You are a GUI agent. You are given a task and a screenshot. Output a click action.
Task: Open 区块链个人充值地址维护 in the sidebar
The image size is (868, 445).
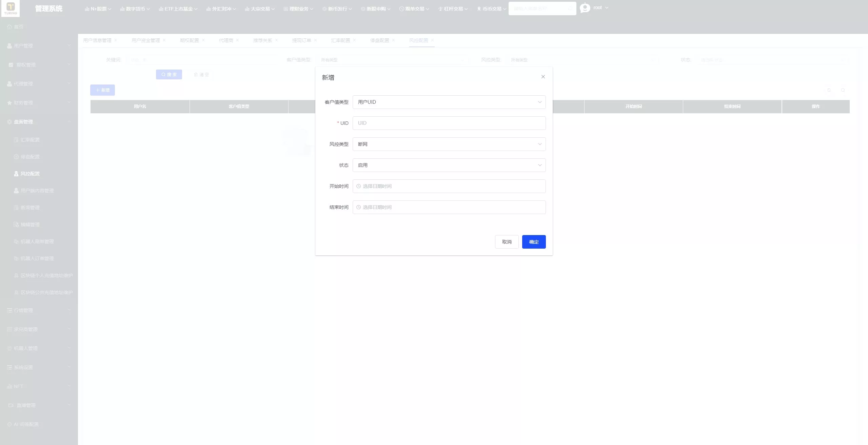[39, 275]
